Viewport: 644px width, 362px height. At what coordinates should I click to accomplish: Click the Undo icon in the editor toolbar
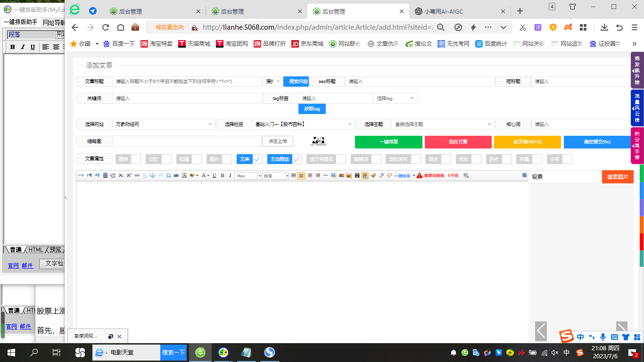click(x=98, y=175)
